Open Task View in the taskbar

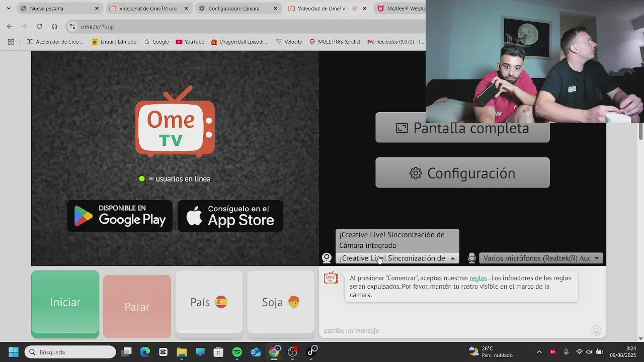127,352
